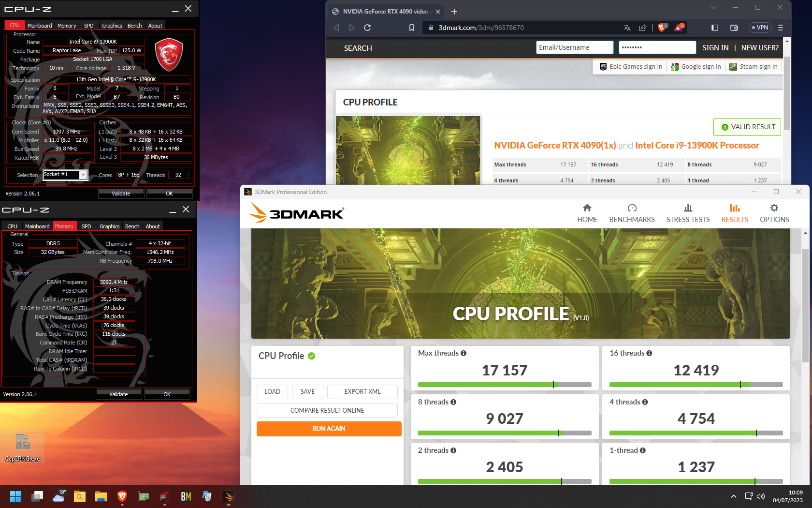Click the translate icon in address bar
This screenshot has height=508, width=812.
pos(627,28)
